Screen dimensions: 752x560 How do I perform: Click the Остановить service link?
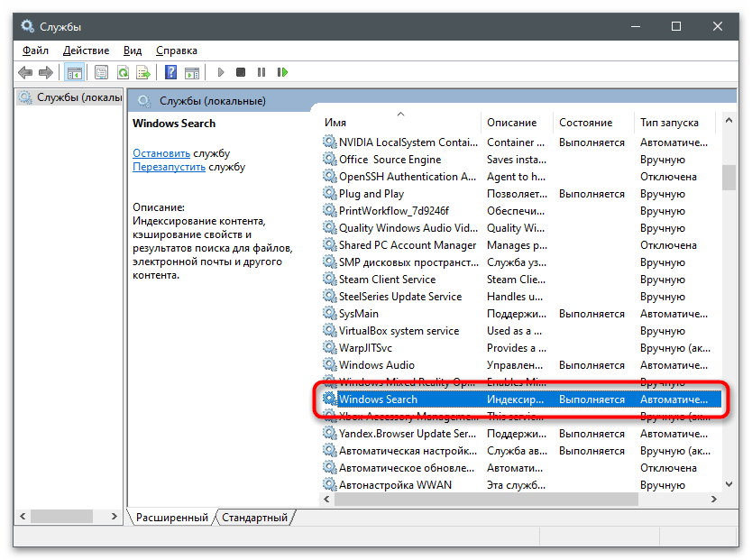161,153
